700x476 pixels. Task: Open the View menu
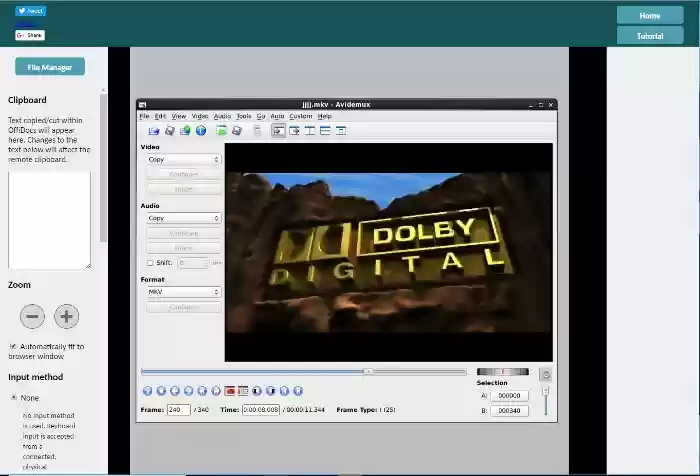pyautogui.click(x=179, y=116)
